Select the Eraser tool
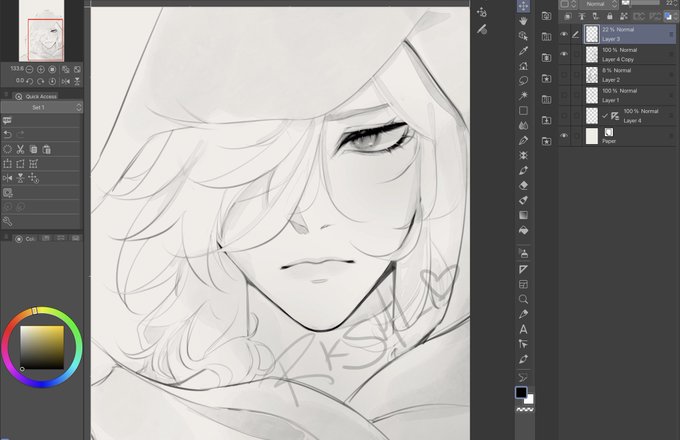 click(523, 186)
